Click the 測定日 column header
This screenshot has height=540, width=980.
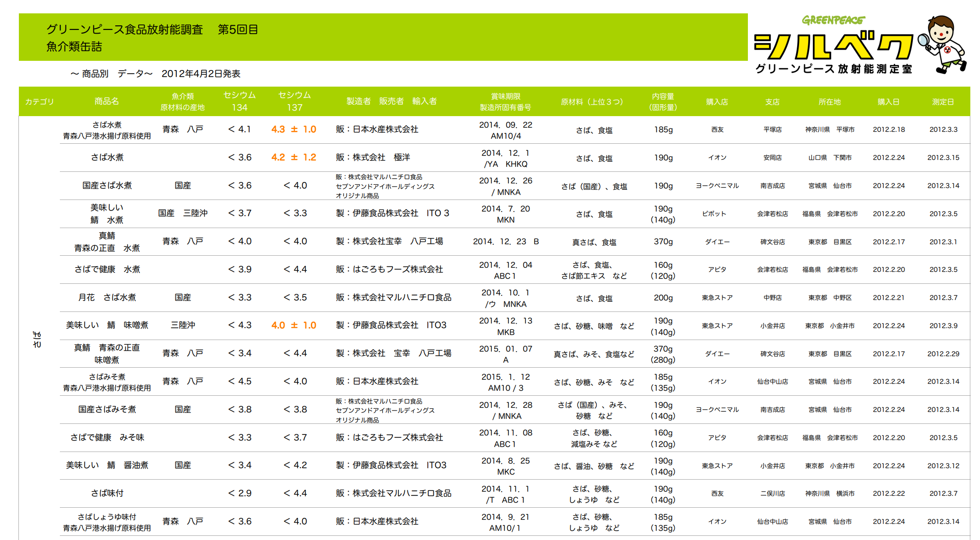pos(943,102)
